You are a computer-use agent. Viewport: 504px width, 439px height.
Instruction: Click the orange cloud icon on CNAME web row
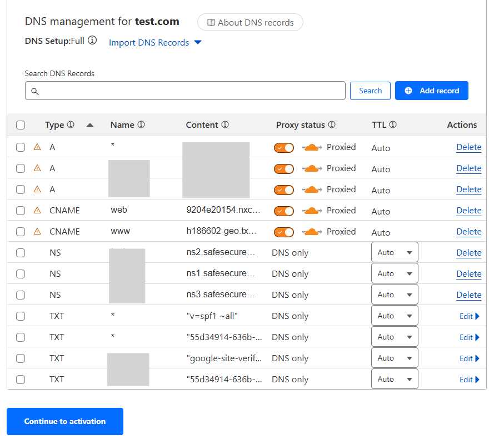(x=312, y=211)
